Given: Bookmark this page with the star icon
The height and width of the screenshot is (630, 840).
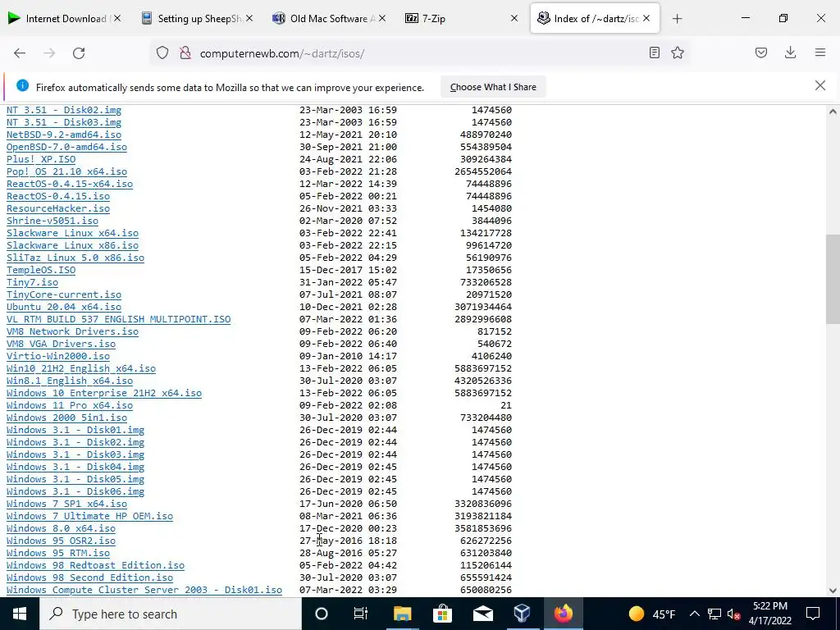Looking at the screenshot, I should tap(678, 52).
